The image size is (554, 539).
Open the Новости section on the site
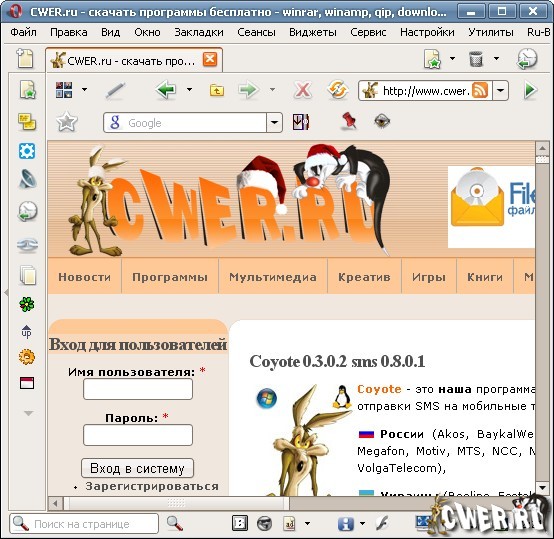click(x=84, y=277)
